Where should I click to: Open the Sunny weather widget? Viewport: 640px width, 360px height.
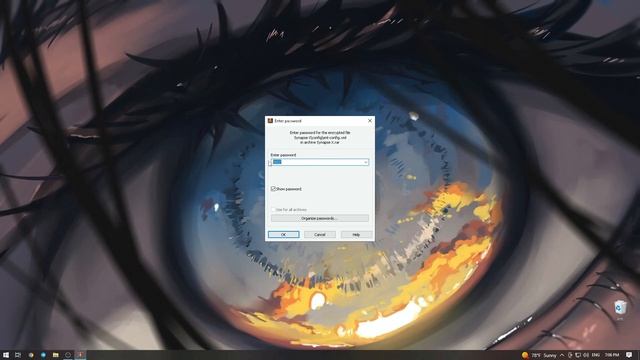(539, 355)
